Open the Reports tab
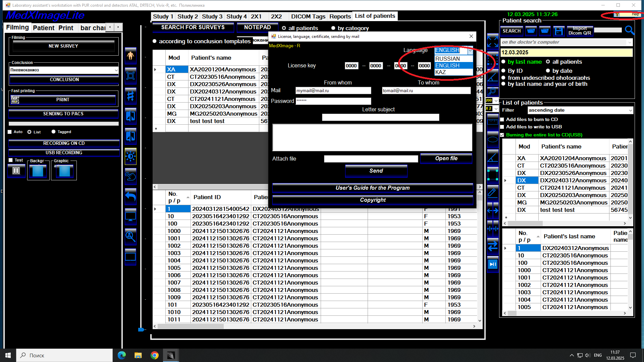 click(340, 16)
